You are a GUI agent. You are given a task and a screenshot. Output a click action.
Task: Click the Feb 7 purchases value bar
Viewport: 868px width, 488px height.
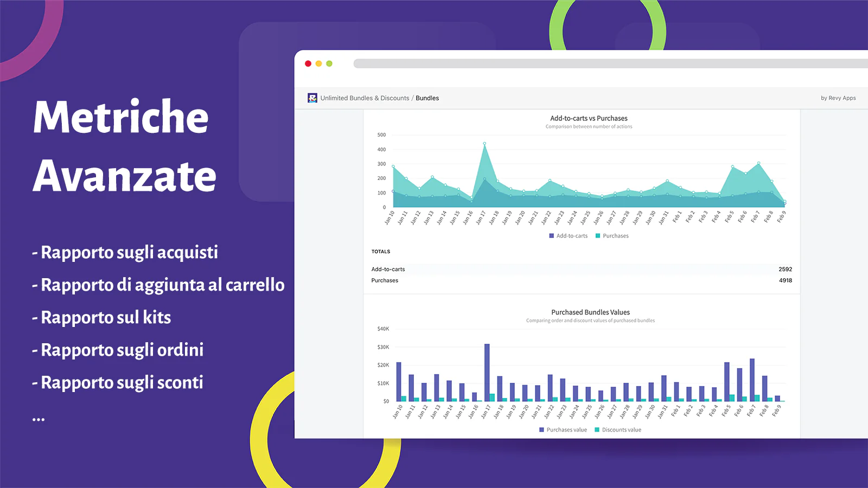(752, 380)
